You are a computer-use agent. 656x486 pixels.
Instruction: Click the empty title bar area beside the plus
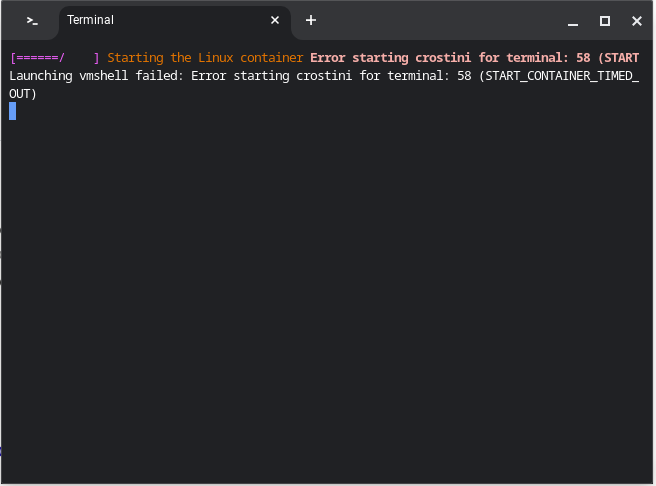coord(439,20)
